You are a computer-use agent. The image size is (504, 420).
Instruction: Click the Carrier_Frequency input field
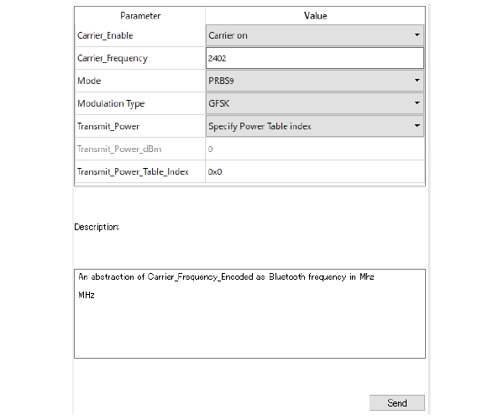pyautogui.click(x=315, y=58)
